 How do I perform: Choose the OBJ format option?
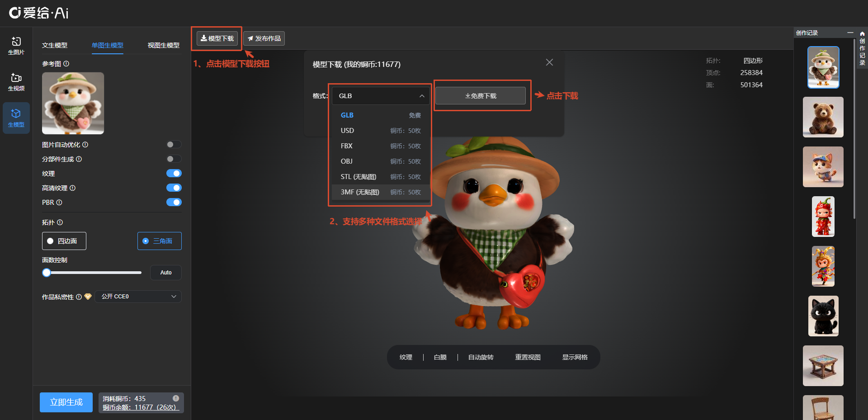381,161
